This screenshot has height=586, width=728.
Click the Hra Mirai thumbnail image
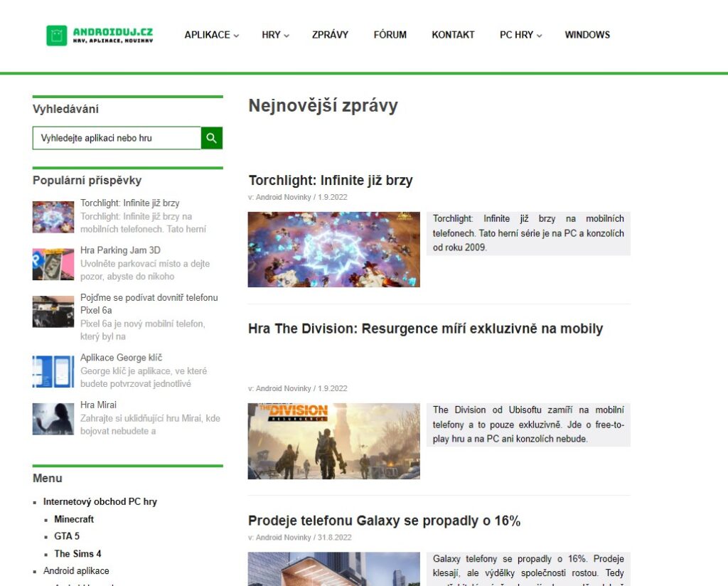(x=53, y=419)
